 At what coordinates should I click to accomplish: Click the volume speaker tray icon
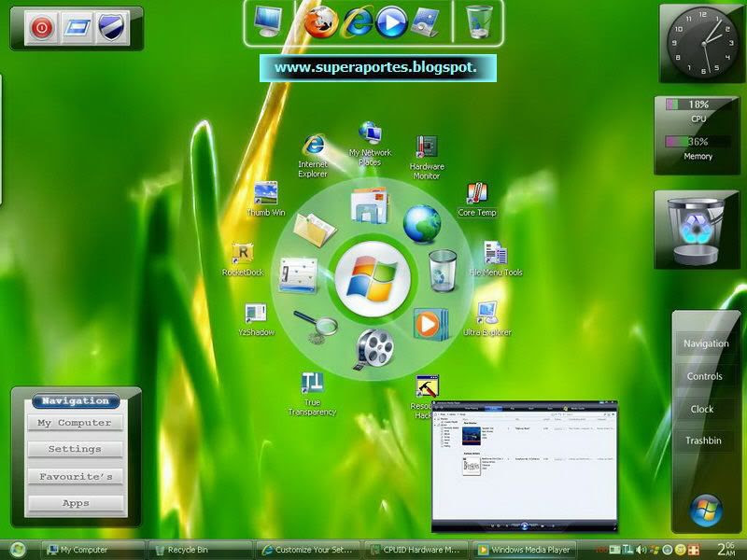coord(641,550)
